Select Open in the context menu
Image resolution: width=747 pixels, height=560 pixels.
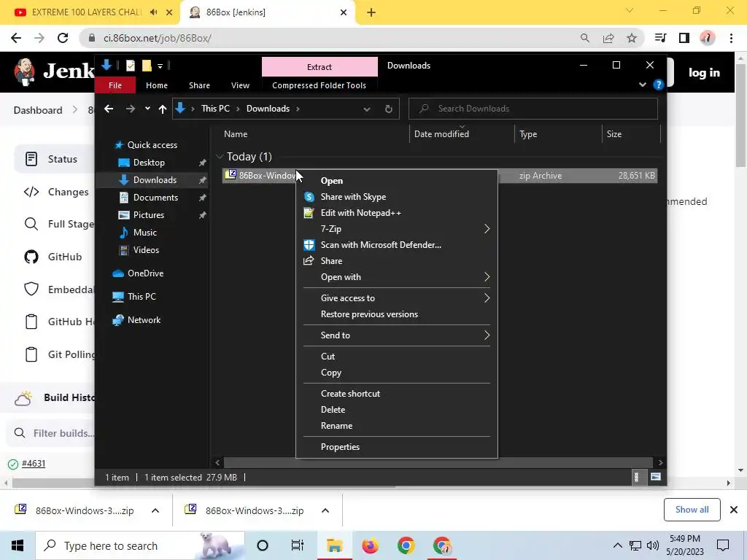pyautogui.click(x=332, y=181)
